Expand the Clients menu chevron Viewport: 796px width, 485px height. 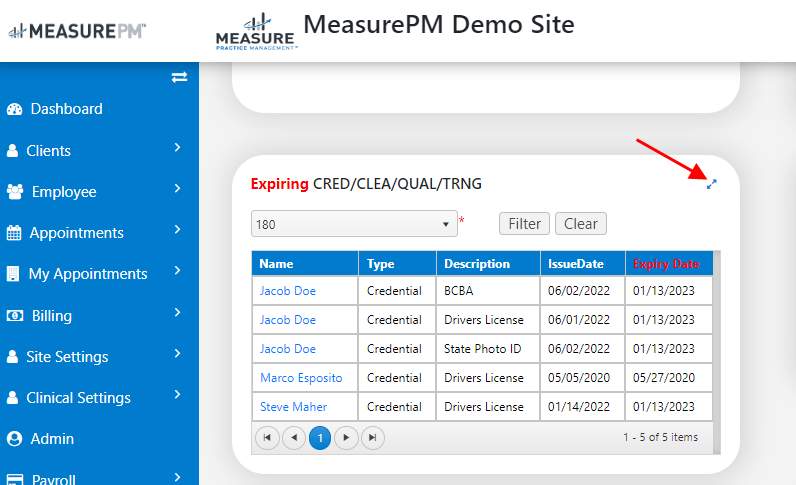click(177, 147)
